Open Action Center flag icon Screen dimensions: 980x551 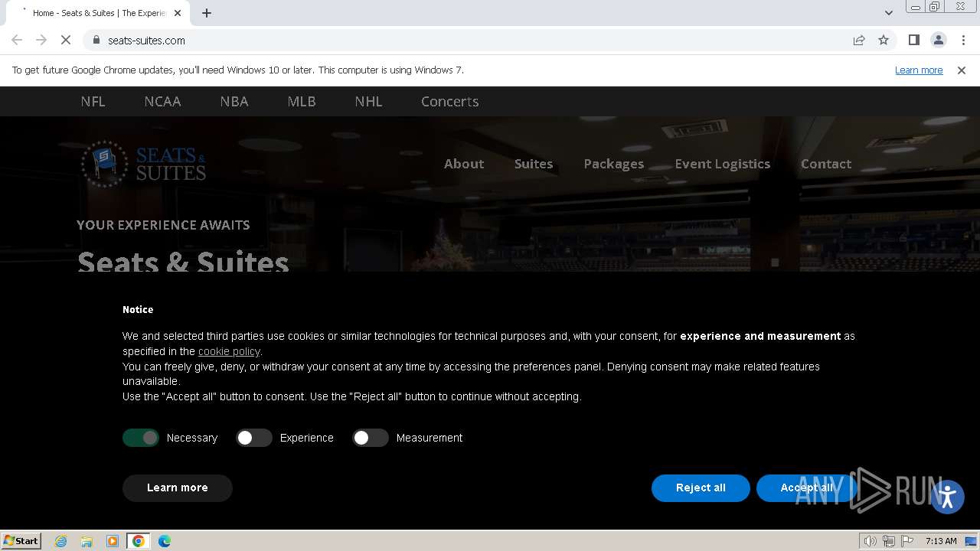[x=907, y=541]
